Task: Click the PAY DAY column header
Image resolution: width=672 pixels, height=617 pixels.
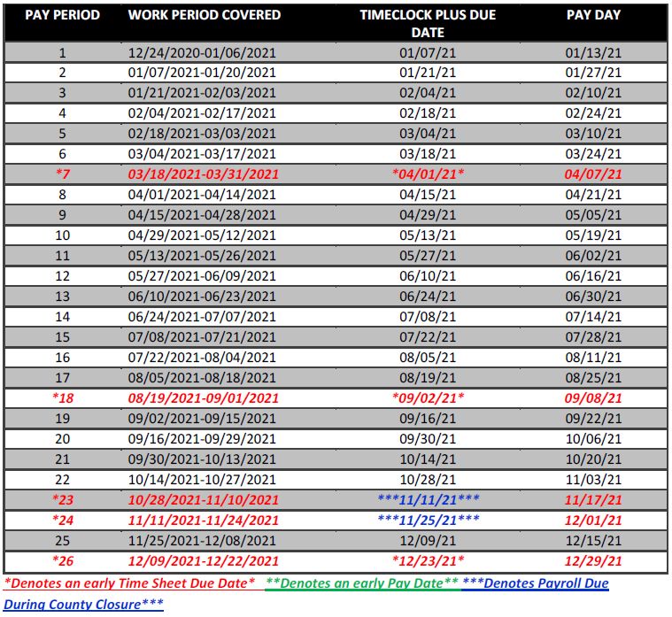Action: pyautogui.click(x=593, y=15)
